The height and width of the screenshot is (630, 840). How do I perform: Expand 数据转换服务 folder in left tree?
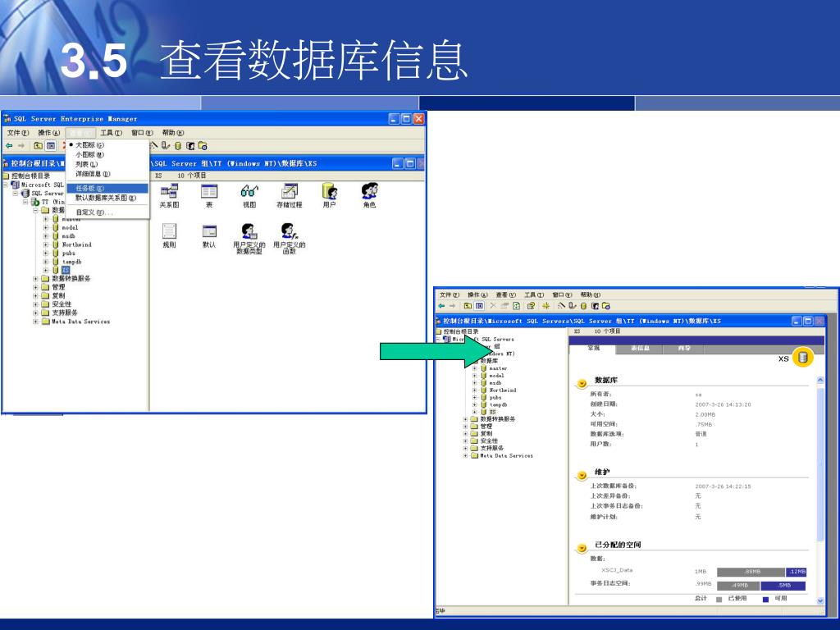[x=36, y=279]
